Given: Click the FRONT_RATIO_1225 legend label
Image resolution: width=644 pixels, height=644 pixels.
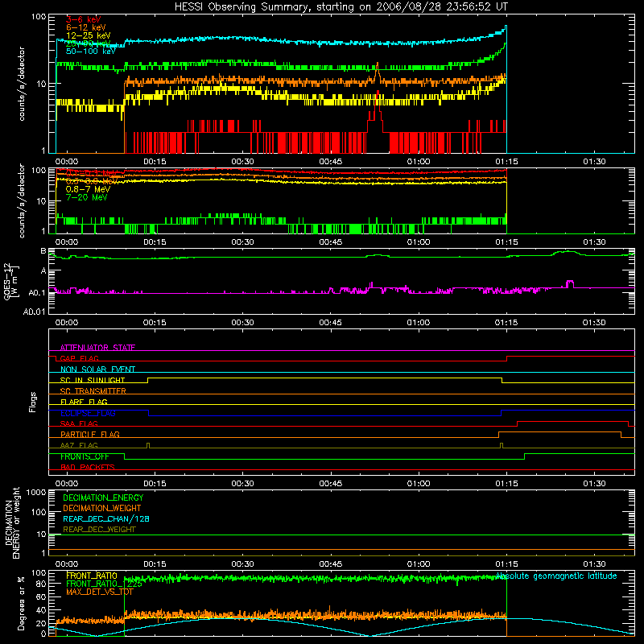Looking at the screenshot, I should point(104,584).
